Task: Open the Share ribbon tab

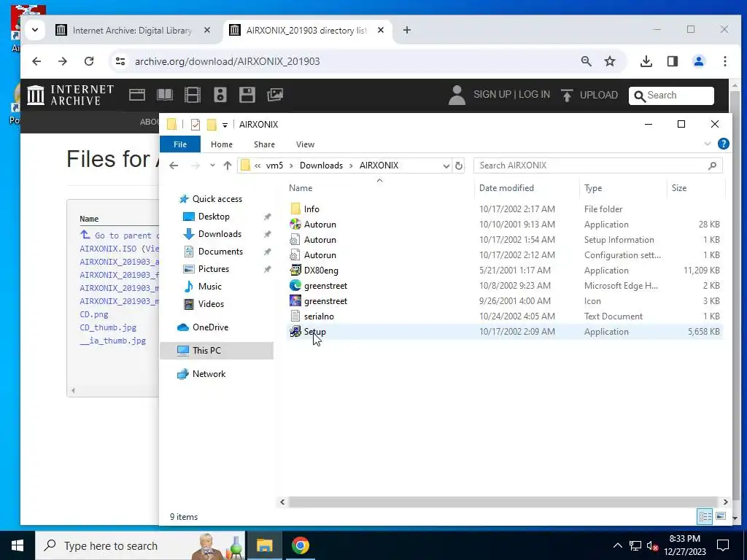Action: tap(264, 144)
